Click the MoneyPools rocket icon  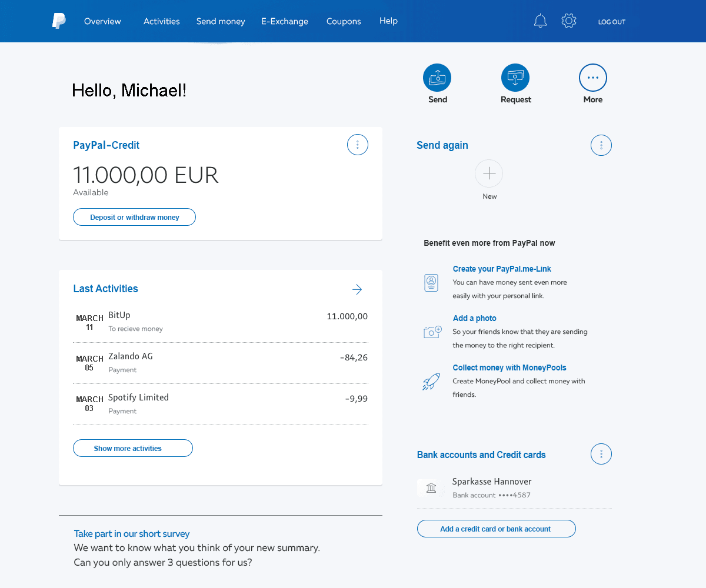tap(431, 382)
